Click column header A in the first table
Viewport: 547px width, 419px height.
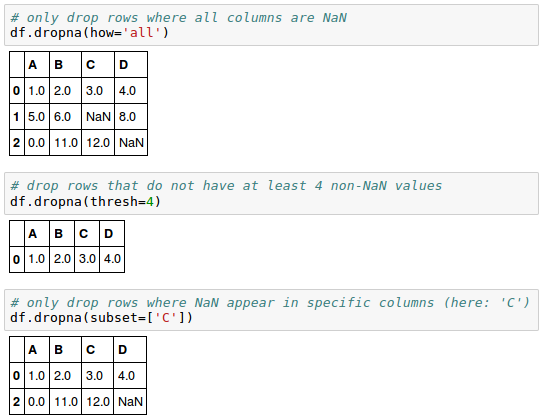click(37, 65)
